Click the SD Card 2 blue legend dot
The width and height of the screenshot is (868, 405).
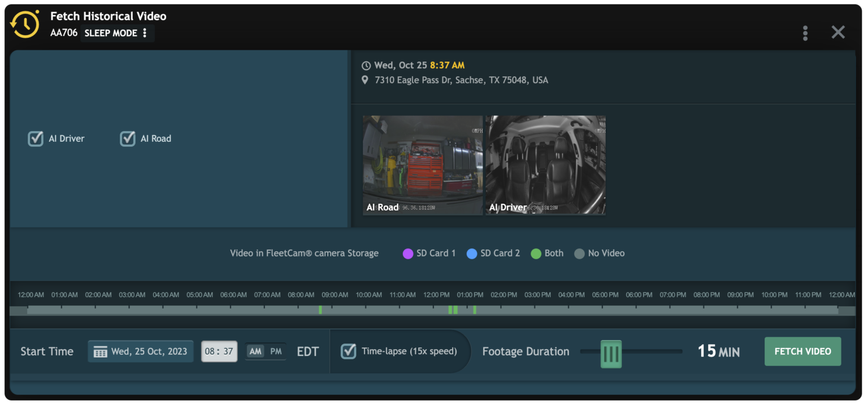click(x=472, y=253)
